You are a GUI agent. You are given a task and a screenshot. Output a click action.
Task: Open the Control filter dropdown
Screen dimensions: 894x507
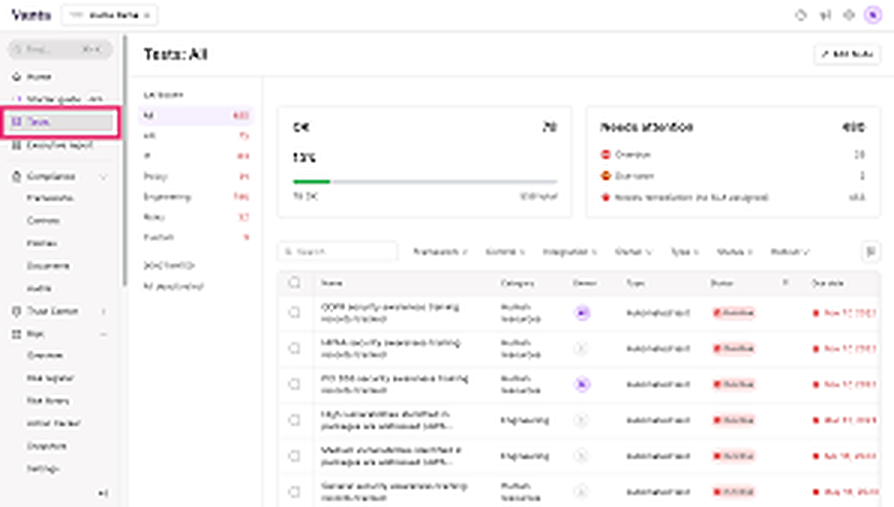pyautogui.click(x=505, y=252)
